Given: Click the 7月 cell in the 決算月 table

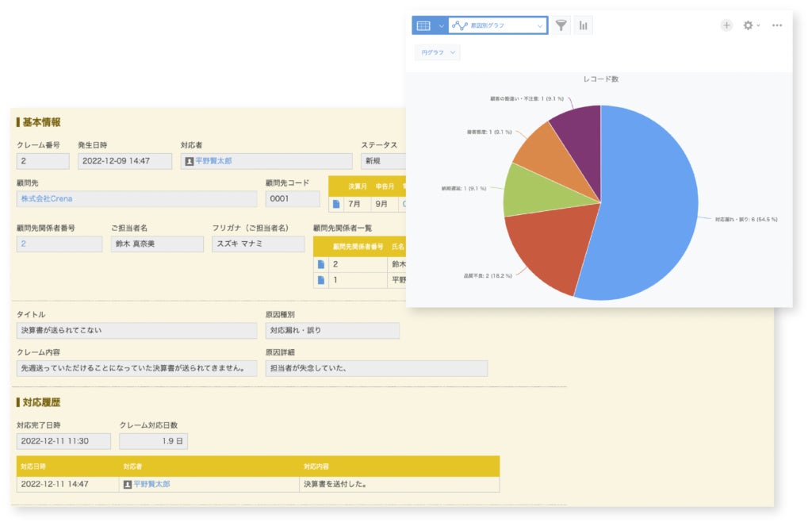Looking at the screenshot, I should (x=358, y=204).
